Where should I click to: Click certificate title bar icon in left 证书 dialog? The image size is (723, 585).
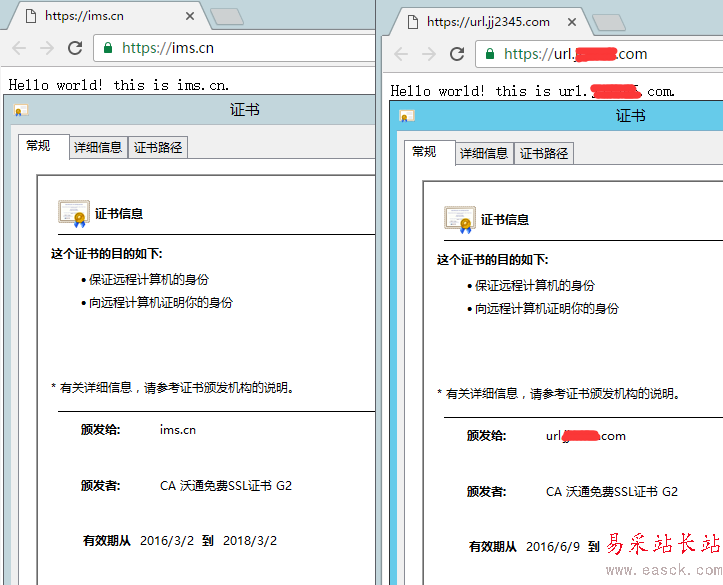pyautogui.click(x=21, y=110)
